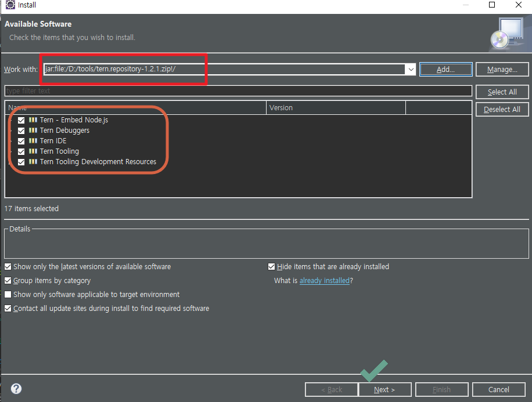Viewport: 532px width, 402px height.
Task: Toggle Hide items that are already installed
Action: pos(271,267)
